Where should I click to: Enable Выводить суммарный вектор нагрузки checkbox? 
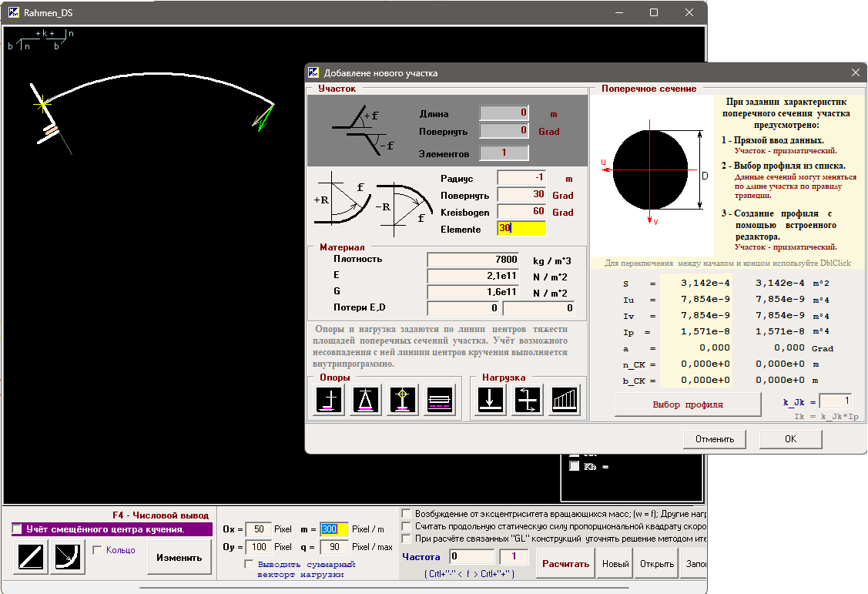[249, 565]
